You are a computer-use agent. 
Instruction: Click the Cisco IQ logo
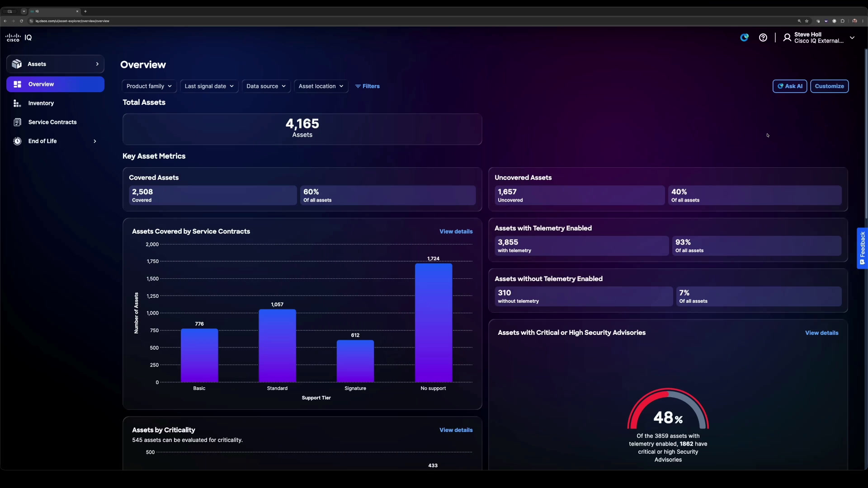[x=19, y=38]
